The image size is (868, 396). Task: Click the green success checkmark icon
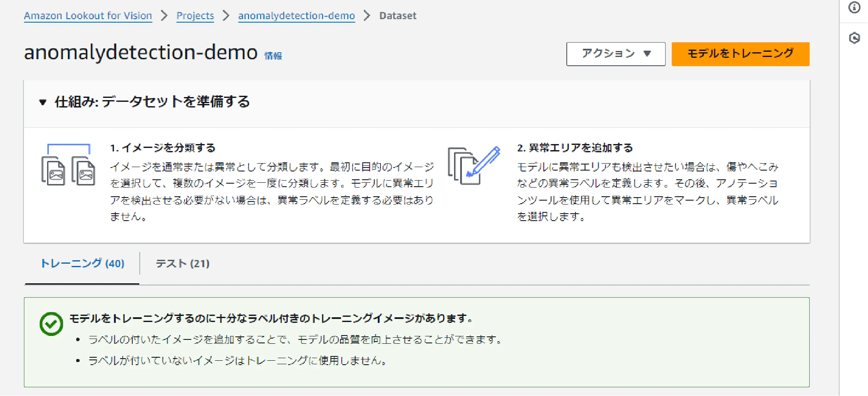point(51,324)
